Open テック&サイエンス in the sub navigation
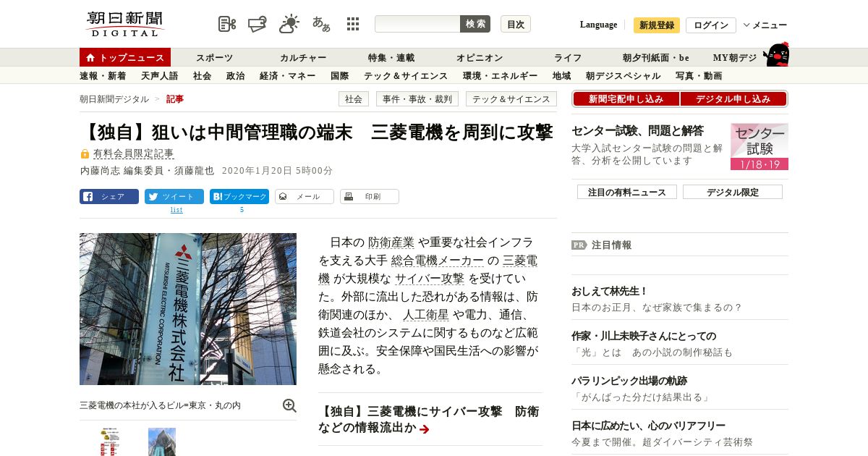 (406, 75)
